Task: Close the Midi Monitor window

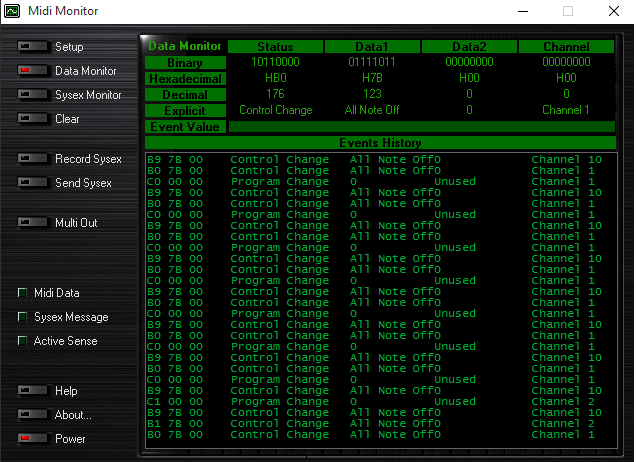Action: [x=614, y=11]
